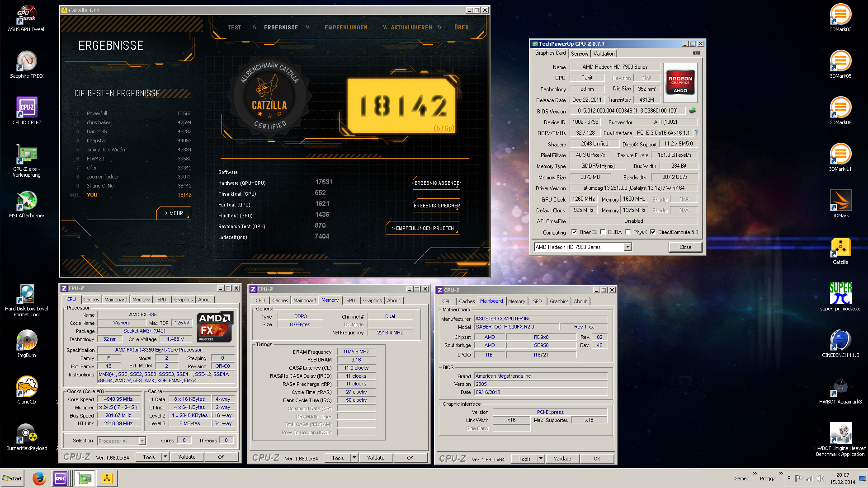
Task: Open AKTUALISIEREN tab in Catzilla
Action: (x=411, y=28)
